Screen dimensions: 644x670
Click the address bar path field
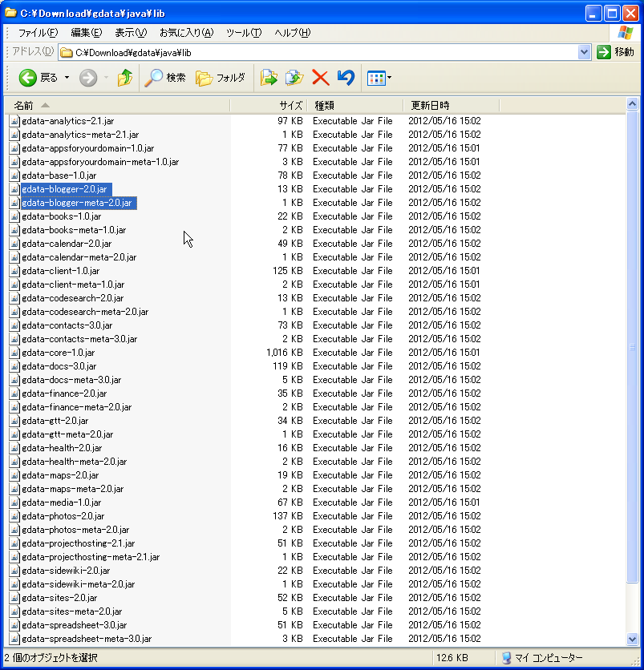(318, 53)
